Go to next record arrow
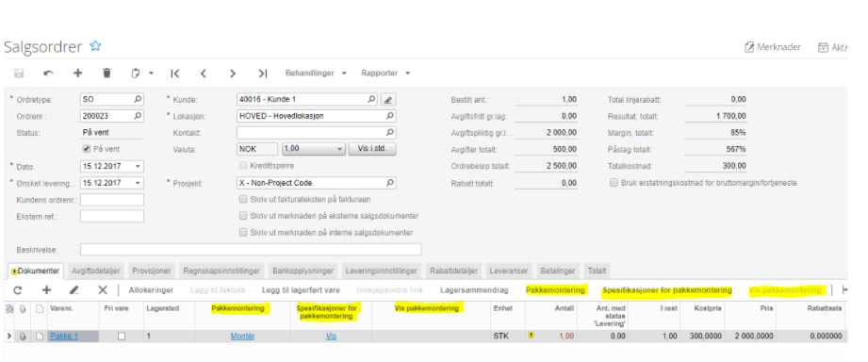 (x=233, y=74)
